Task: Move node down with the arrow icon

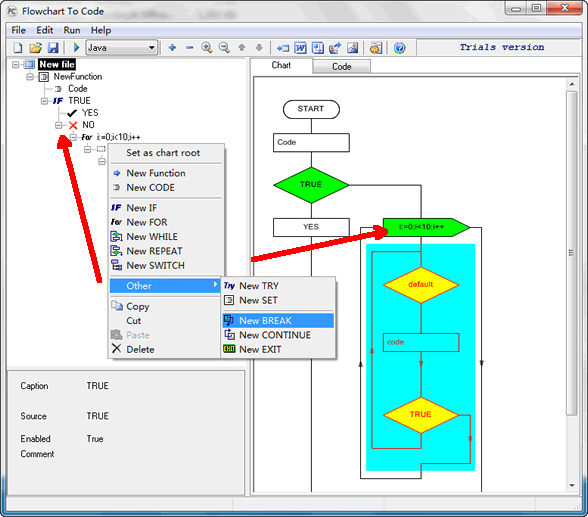Action: point(259,48)
